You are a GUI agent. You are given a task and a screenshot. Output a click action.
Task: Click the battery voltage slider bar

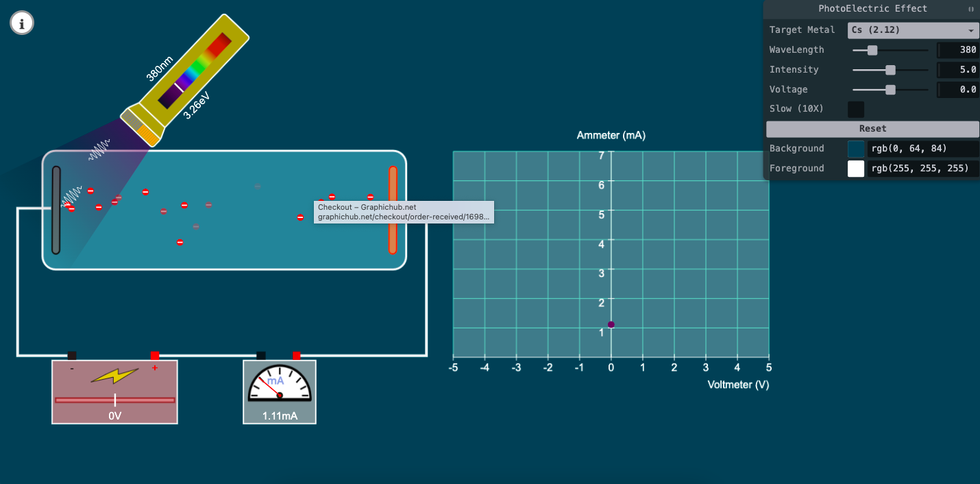pyautogui.click(x=115, y=400)
